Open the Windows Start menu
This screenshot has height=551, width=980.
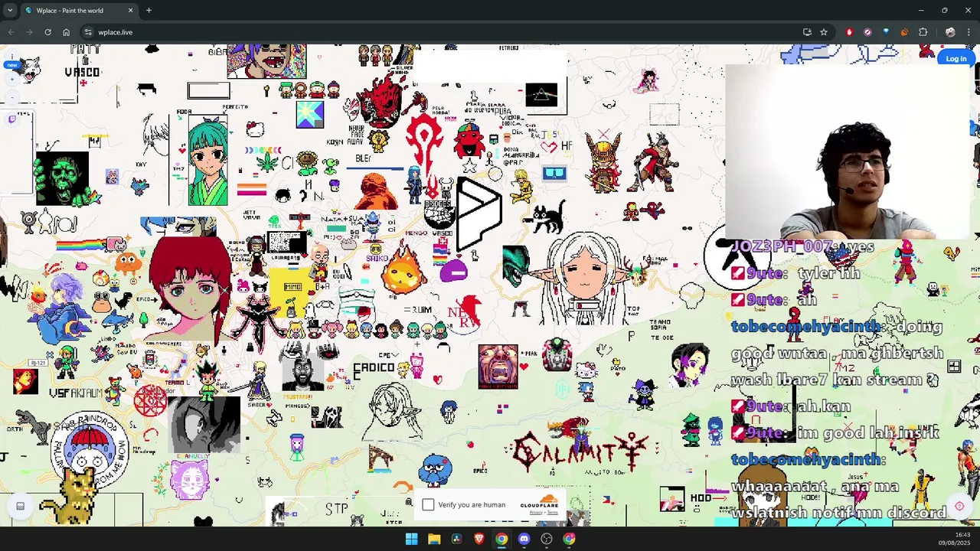coord(411,539)
